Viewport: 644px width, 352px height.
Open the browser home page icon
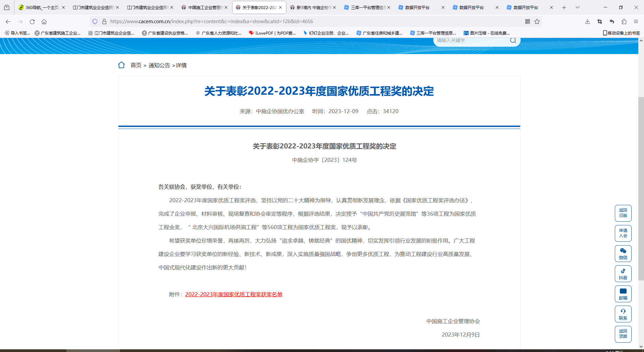click(x=44, y=21)
